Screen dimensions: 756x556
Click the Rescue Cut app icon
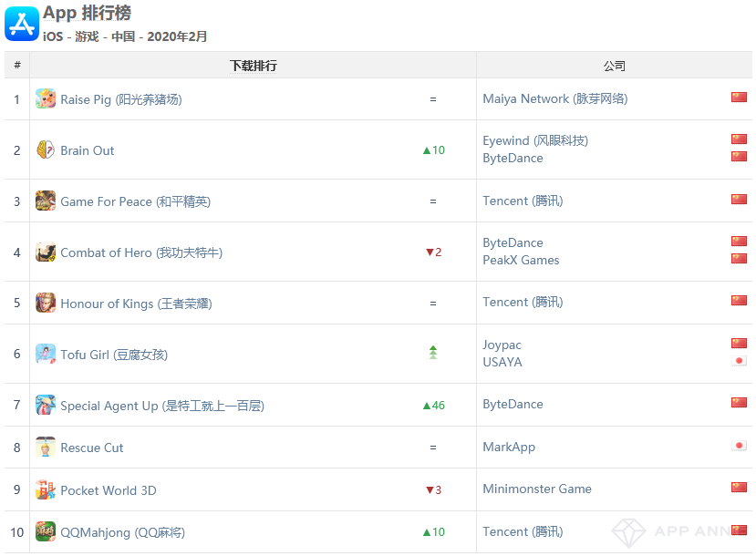(x=46, y=448)
